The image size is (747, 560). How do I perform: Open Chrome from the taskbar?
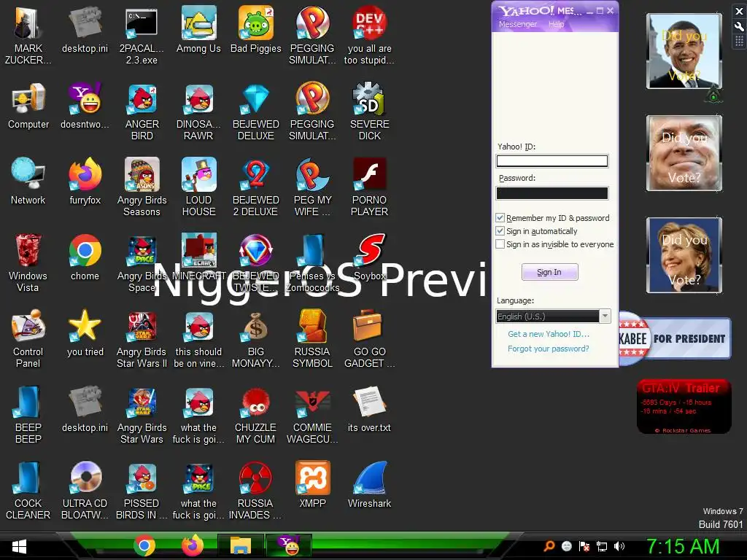tap(144, 545)
